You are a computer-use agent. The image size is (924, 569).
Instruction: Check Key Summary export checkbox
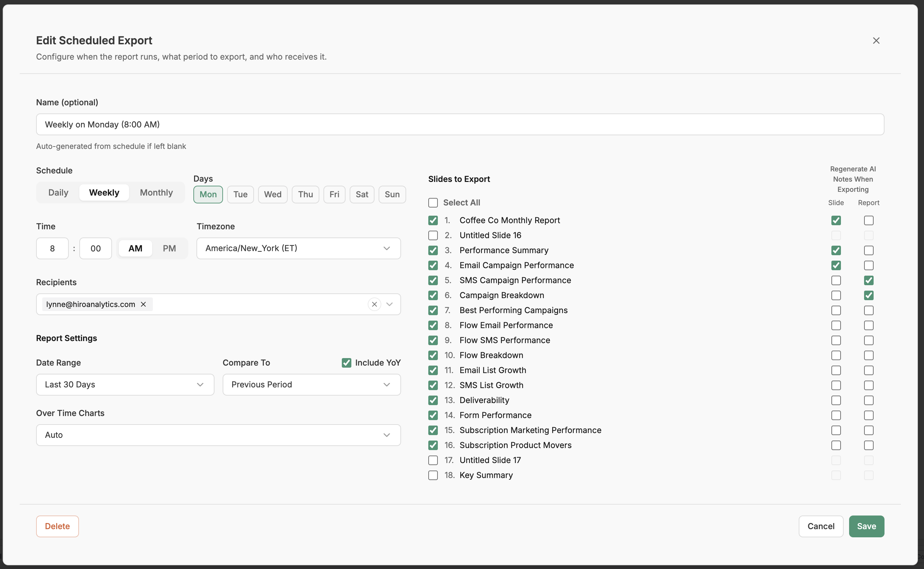(x=433, y=475)
